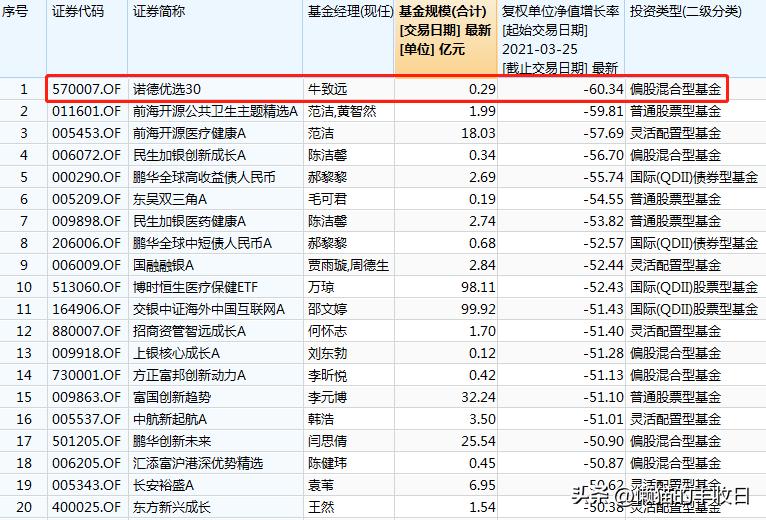Select fund 长安裕盛A
The image size is (766, 520).
(164, 485)
